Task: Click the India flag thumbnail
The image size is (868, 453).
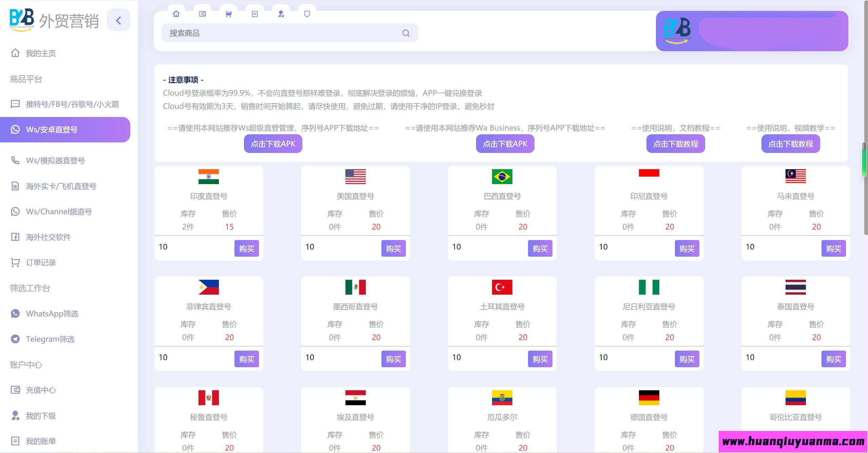Action: click(x=209, y=177)
